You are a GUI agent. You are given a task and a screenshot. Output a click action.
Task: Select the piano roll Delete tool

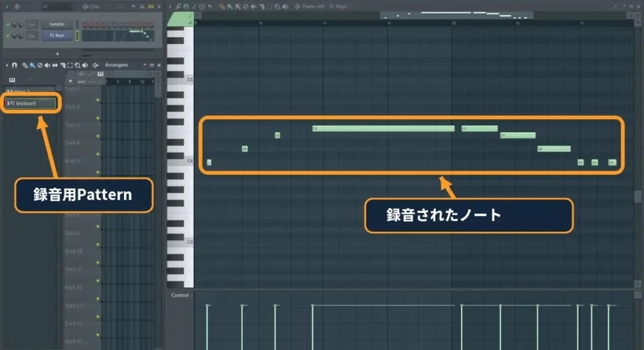[x=246, y=6]
